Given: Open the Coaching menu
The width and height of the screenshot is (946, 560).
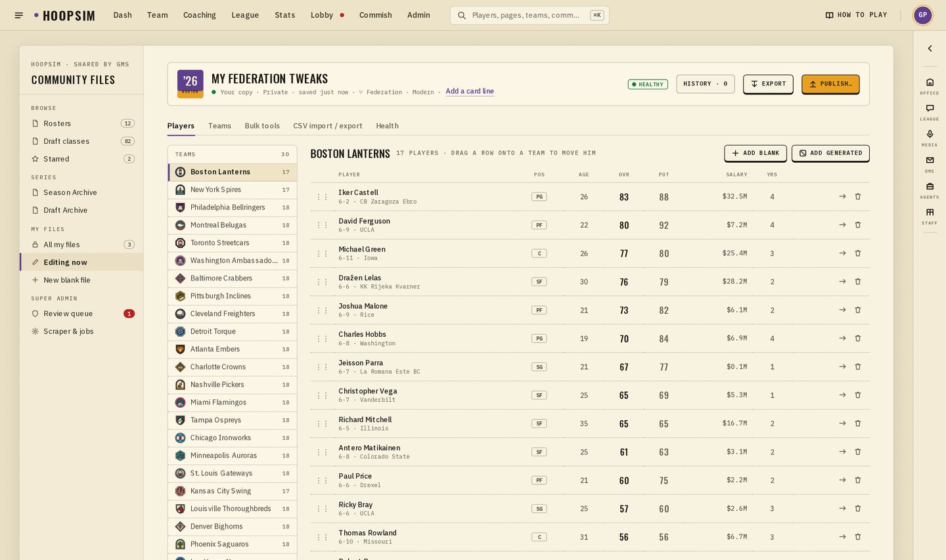Looking at the screenshot, I should (x=200, y=15).
